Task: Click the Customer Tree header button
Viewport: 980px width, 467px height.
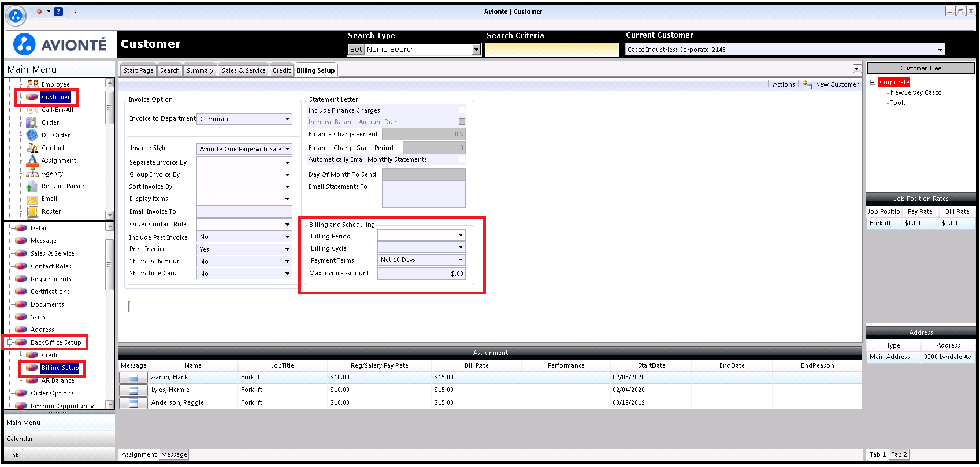Action: click(921, 68)
